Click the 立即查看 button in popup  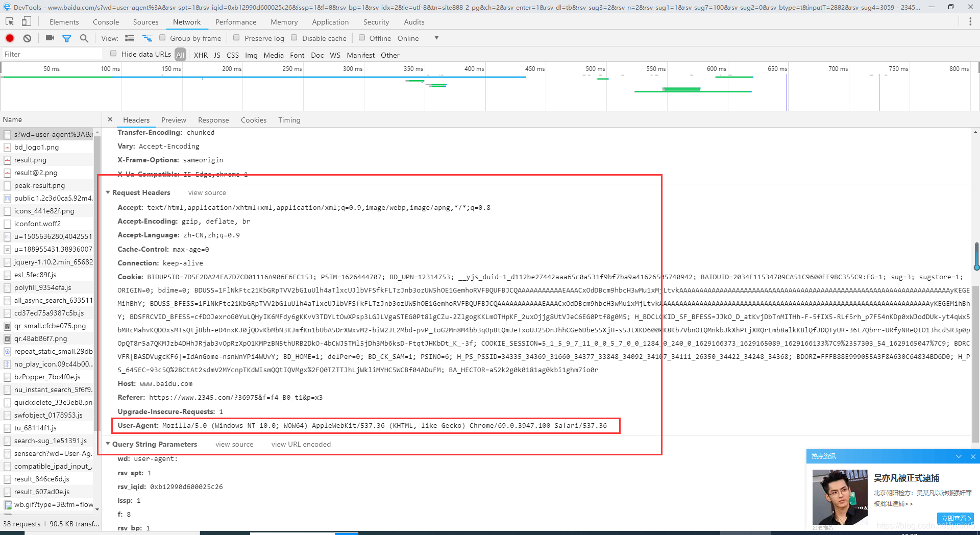point(956,518)
